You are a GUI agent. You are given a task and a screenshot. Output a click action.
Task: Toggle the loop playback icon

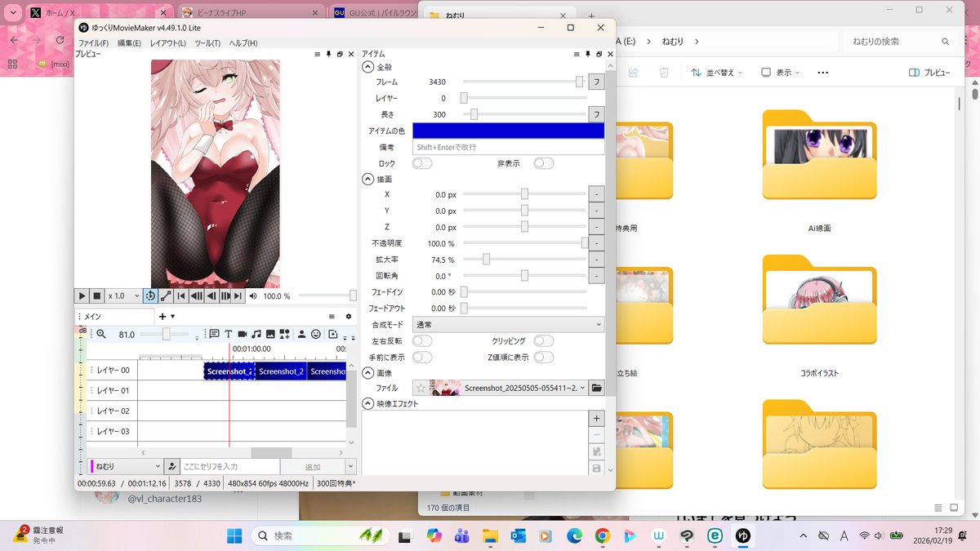pos(150,295)
